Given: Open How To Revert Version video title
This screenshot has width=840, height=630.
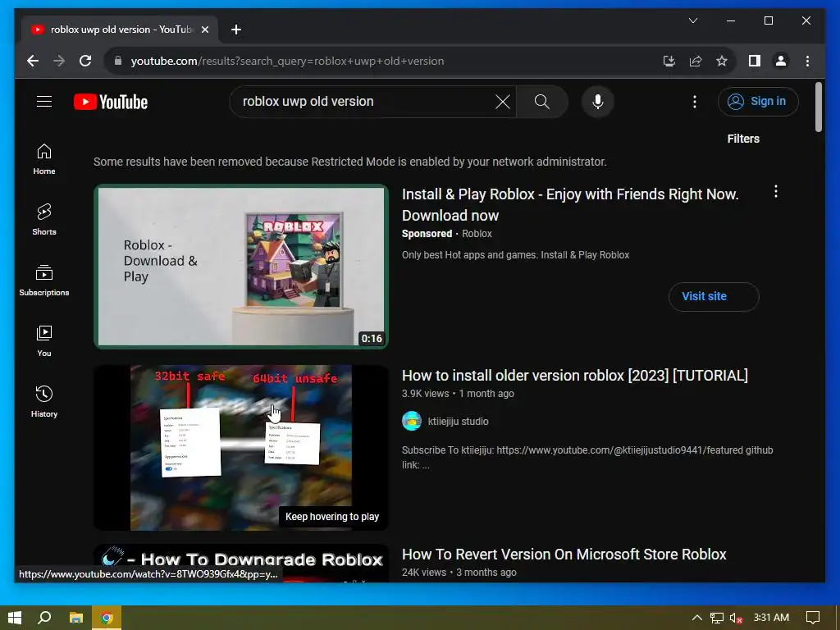Looking at the screenshot, I should coord(564,554).
